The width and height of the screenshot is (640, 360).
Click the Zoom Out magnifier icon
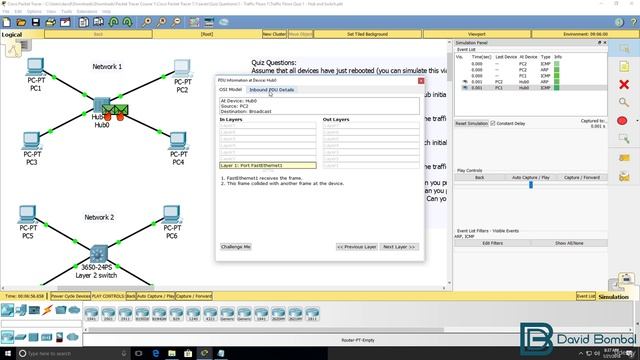pyautogui.click(x=176, y=22)
